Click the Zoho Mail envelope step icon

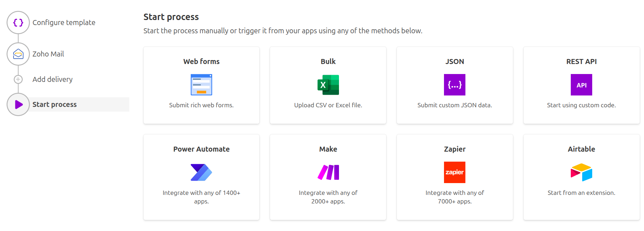point(18,54)
